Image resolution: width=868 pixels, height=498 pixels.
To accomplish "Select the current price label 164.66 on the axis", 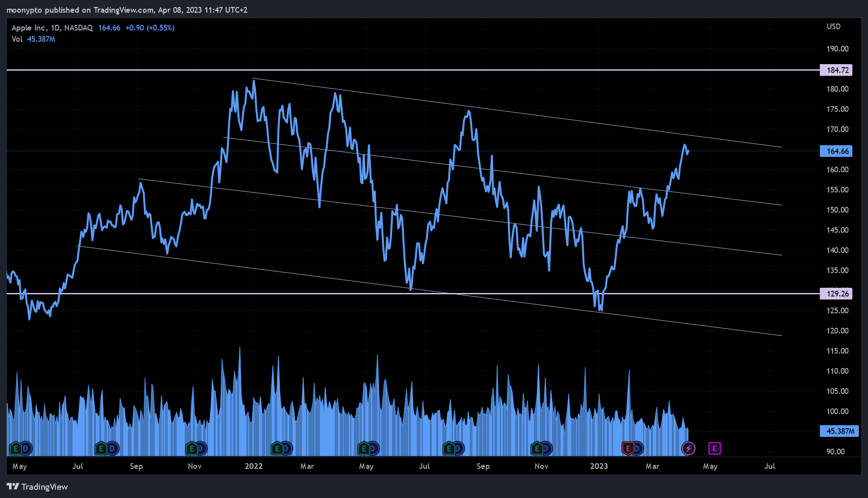I will tap(836, 151).
